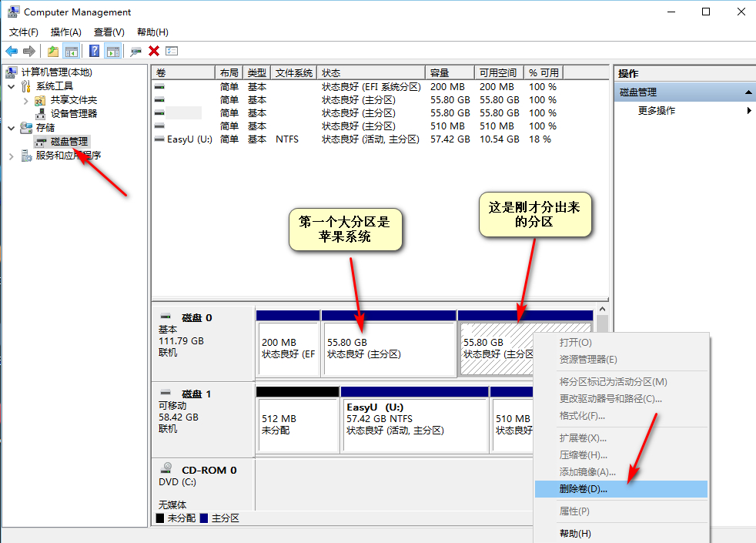The width and height of the screenshot is (756, 543).
Task: Toggle the action pane visibility
Action: tap(113, 51)
